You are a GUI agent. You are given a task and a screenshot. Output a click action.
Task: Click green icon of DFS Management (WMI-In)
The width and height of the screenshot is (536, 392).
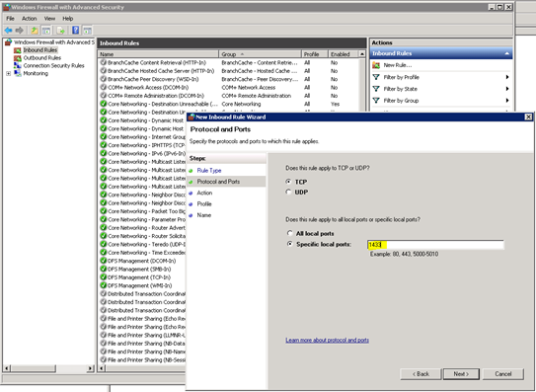[x=104, y=285]
